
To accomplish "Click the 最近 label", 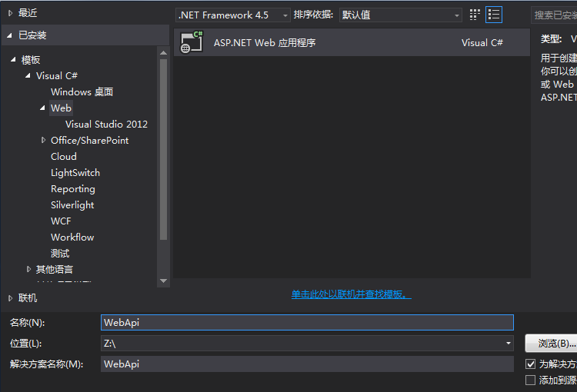I will pyautogui.click(x=28, y=13).
